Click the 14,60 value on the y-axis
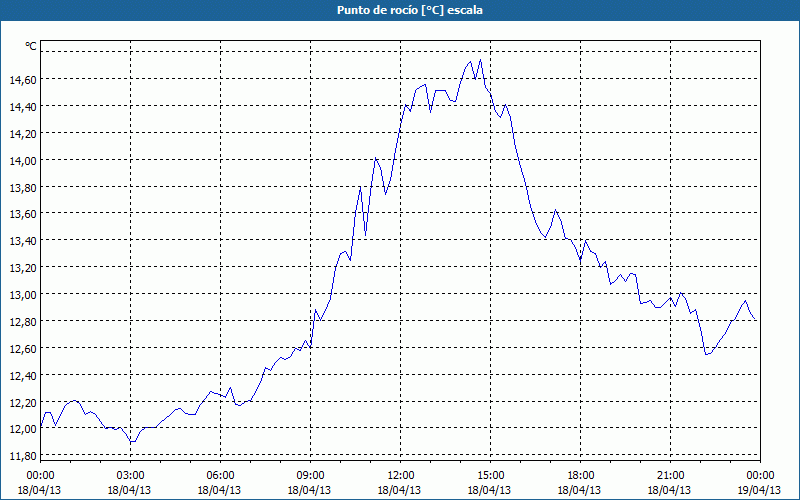This screenshot has height=500, width=800. coord(23,79)
